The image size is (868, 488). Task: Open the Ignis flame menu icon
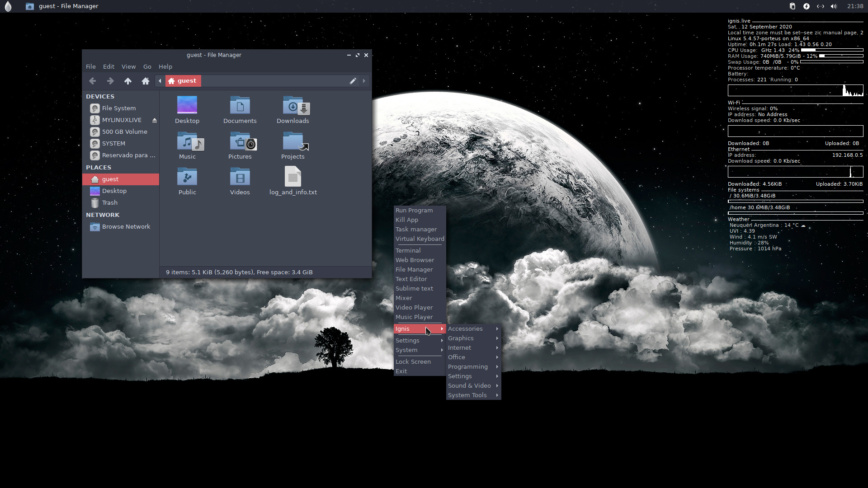pos(8,6)
